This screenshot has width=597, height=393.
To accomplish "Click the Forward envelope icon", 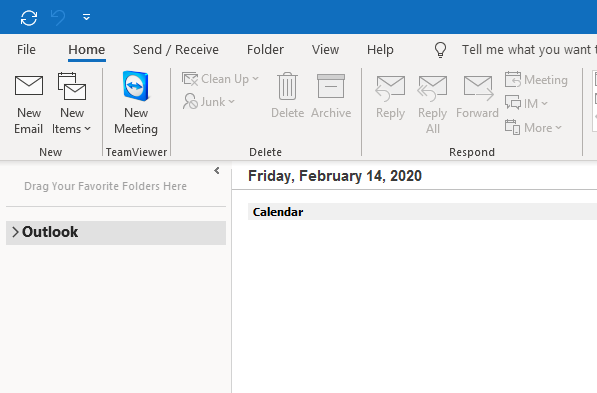I will (x=478, y=88).
